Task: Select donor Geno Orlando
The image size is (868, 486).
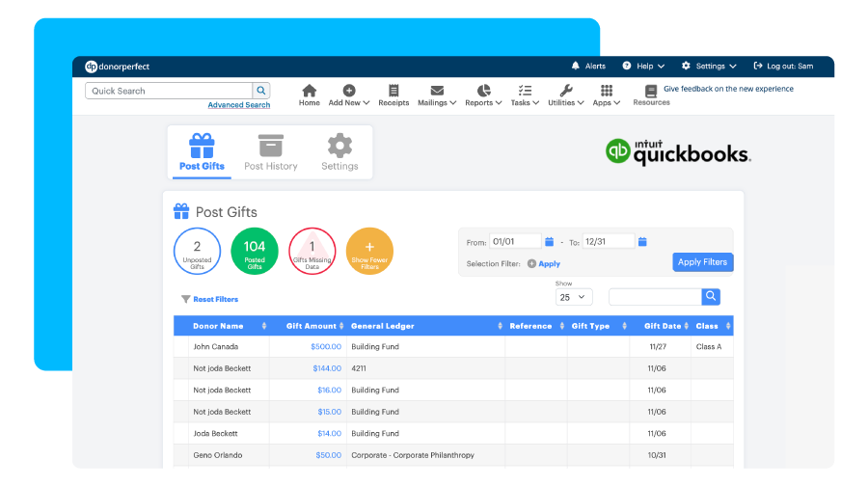Action: click(x=218, y=455)
